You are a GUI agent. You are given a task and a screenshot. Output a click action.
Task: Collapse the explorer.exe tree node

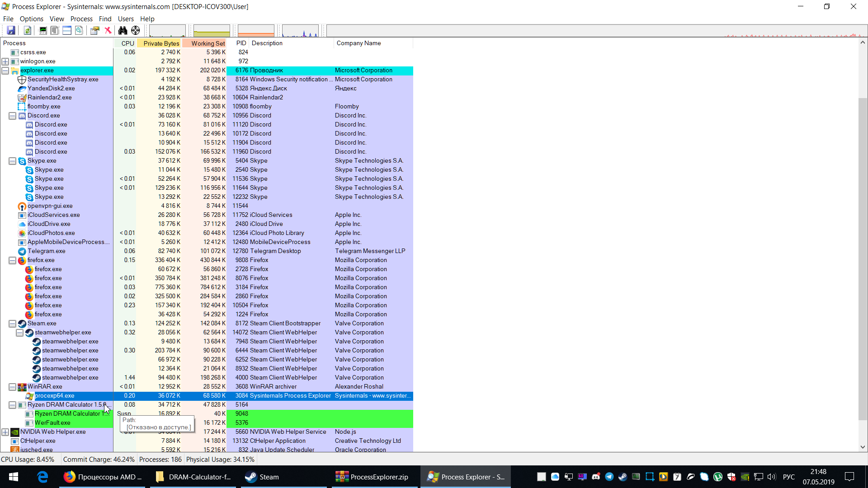(x=5, y=70)
